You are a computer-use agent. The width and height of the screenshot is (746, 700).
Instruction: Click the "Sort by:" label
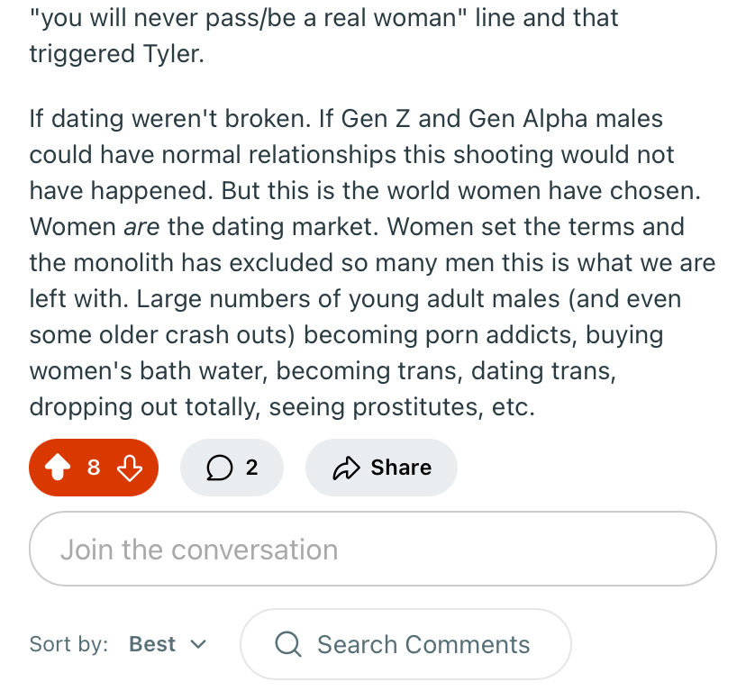click(x=68, y=645)
